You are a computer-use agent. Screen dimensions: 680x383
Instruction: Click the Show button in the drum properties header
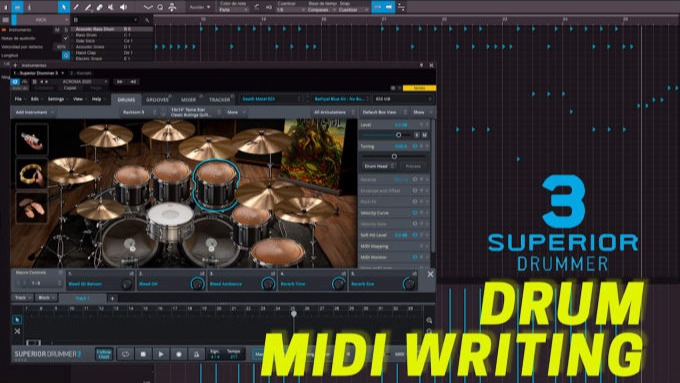(422, 112)
